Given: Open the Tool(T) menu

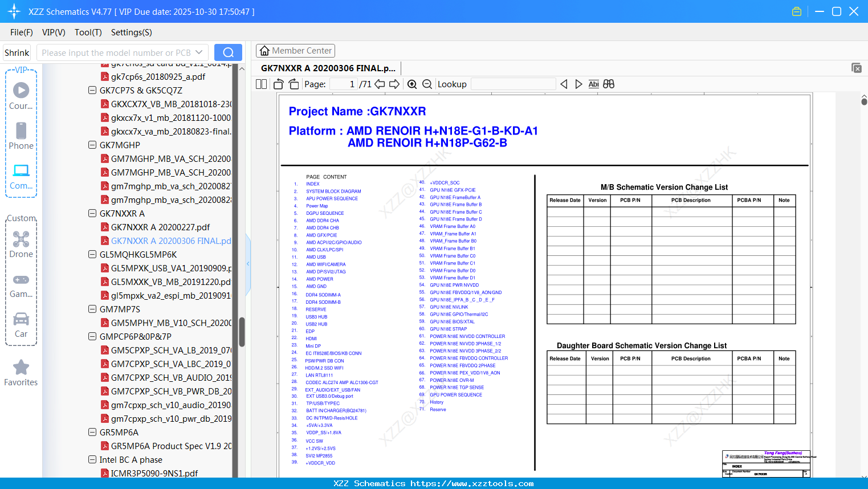Looking at the screenshot, I should (88, 32).
